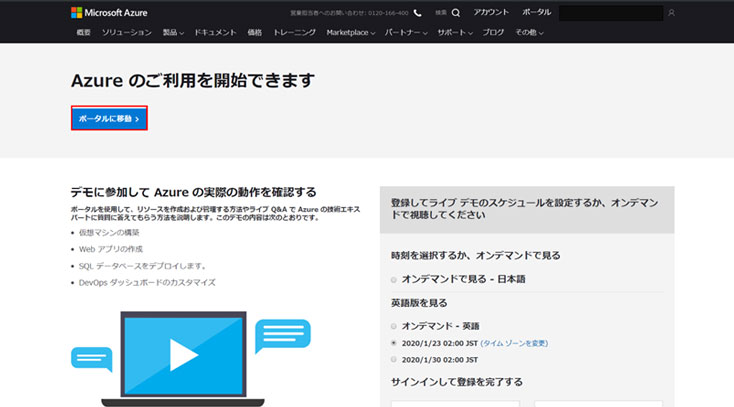The image size is (734, 407).
Task: Expand the サポート dropdown menu
Action: (x=455, y=32)
